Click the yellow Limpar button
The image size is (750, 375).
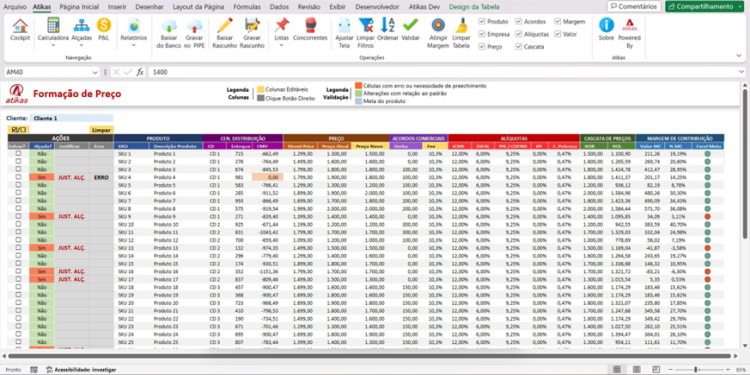(x=101, y=130)
